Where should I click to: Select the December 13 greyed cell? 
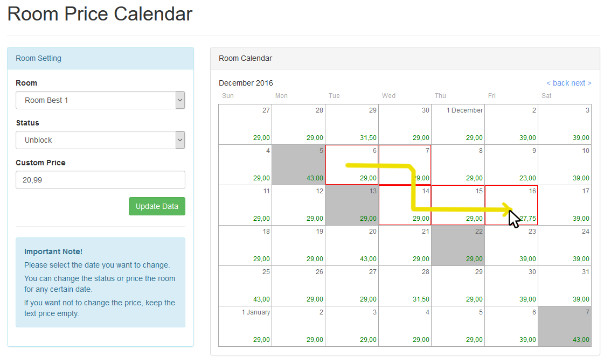352,205
